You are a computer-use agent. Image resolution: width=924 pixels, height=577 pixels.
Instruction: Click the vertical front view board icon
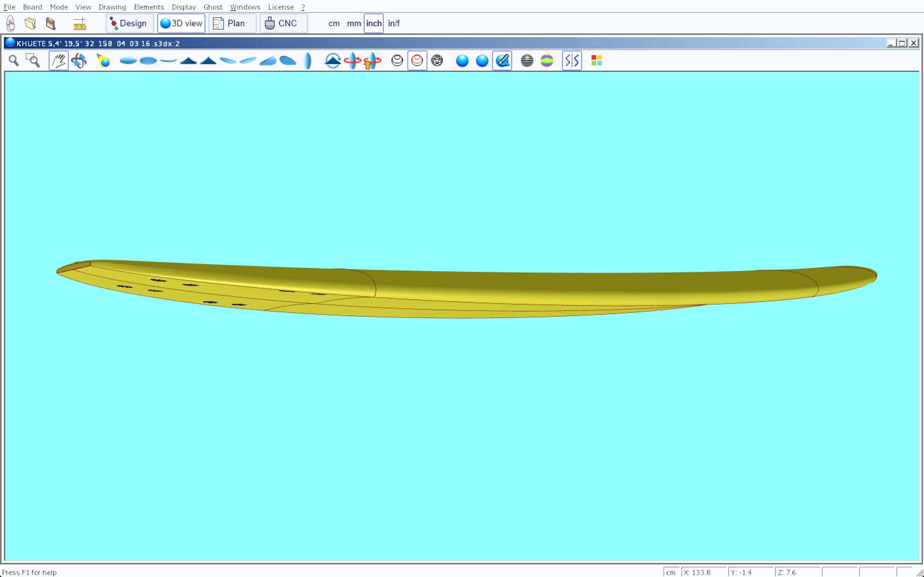(307, 61)
